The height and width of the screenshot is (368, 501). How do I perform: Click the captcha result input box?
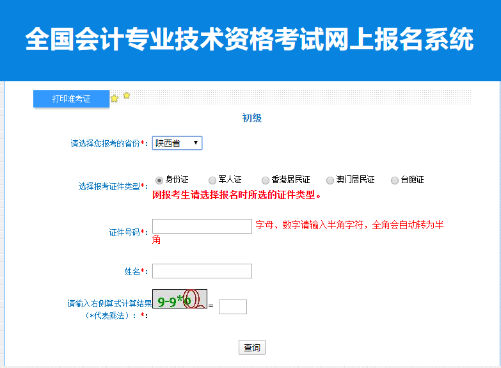[x=233, y=306]
